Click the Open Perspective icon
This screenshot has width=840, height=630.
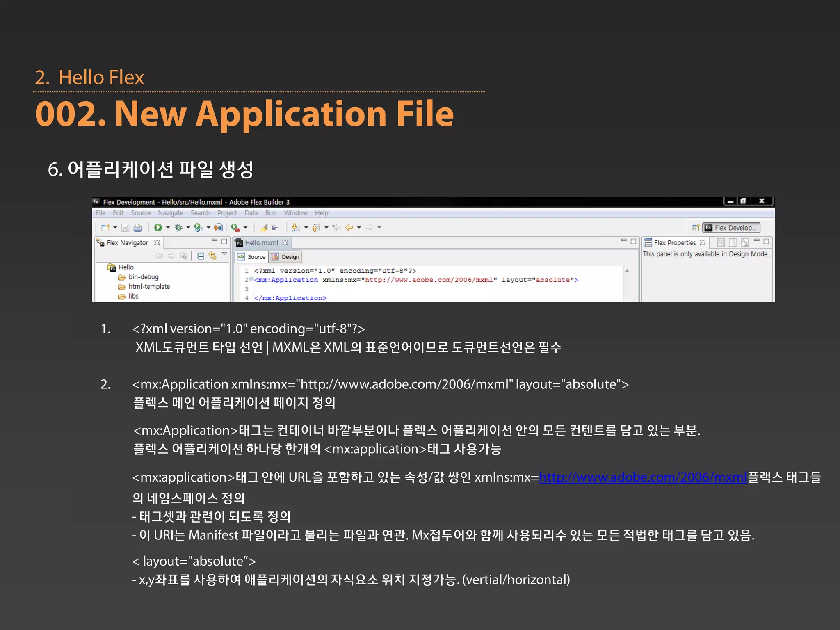coord(696,228)
